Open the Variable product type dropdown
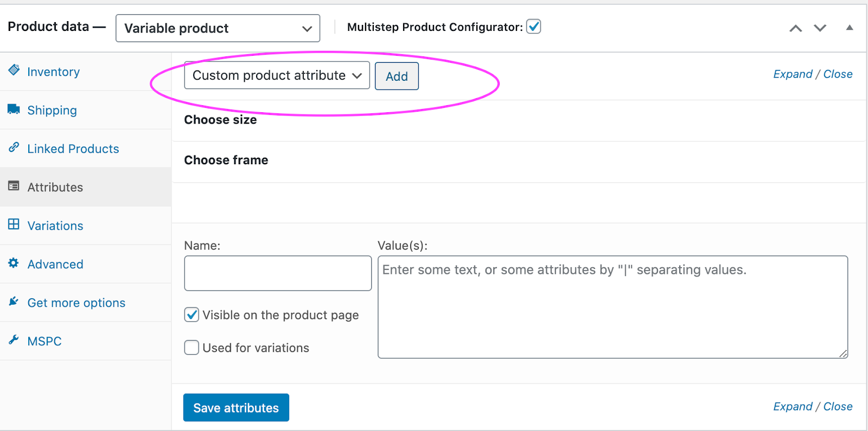868x431 pixels. tap(218, 28)
